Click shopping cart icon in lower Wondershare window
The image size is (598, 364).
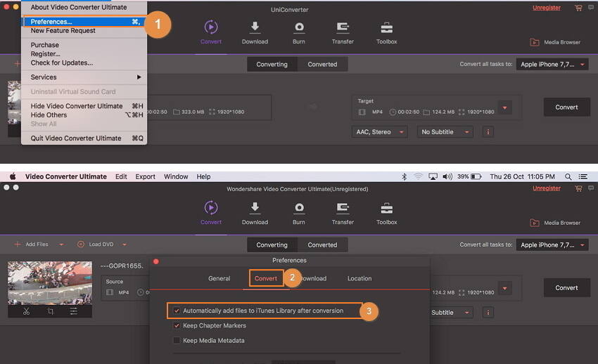click(578, 188)
